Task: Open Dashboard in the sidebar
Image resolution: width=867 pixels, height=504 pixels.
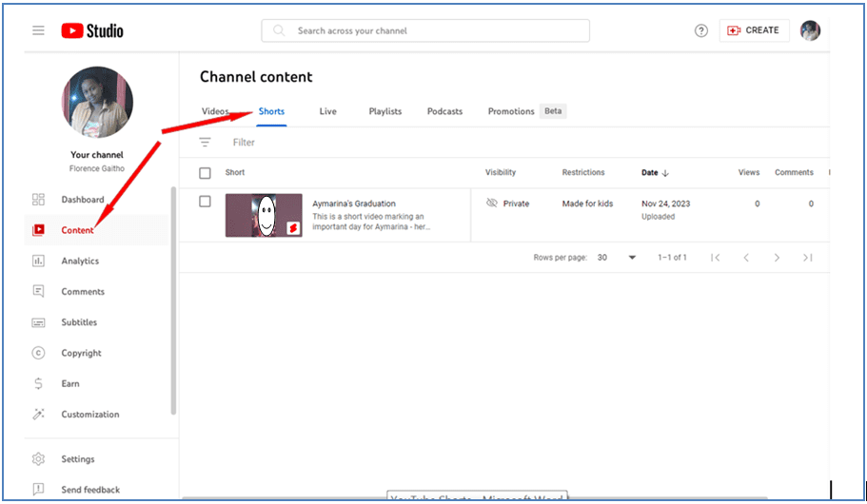Action: click(x=83, y=200)
